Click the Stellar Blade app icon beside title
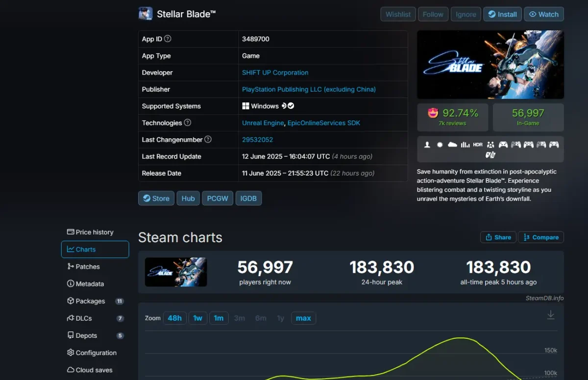588x380 pixels. pos(146,14)
